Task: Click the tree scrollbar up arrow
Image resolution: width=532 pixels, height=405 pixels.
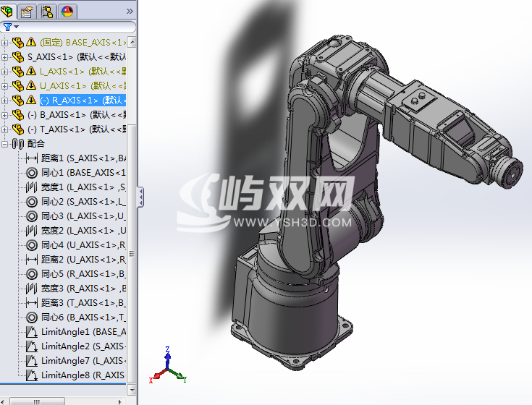Action: tap(132, 42)
